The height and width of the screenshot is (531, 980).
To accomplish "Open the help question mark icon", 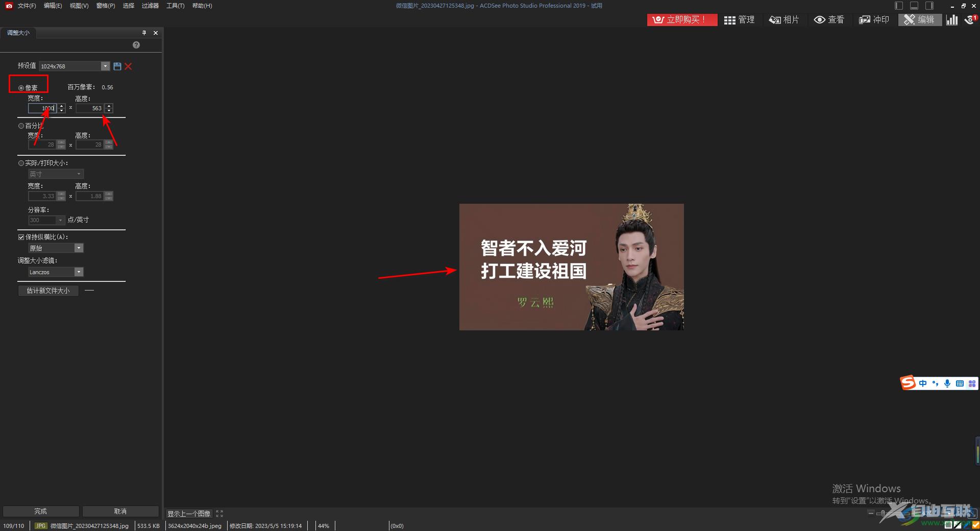I will pyautogui.click(x=136, y=45).
